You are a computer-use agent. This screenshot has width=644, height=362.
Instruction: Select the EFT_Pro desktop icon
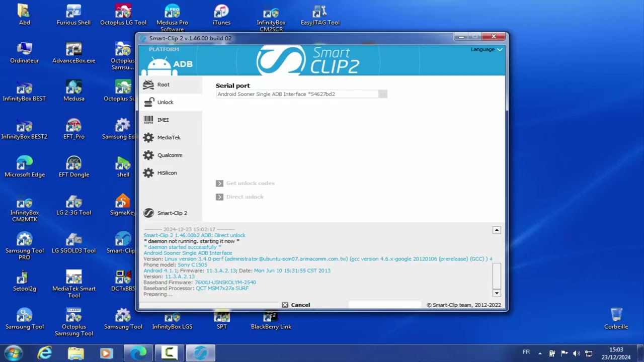coord(73,129)
